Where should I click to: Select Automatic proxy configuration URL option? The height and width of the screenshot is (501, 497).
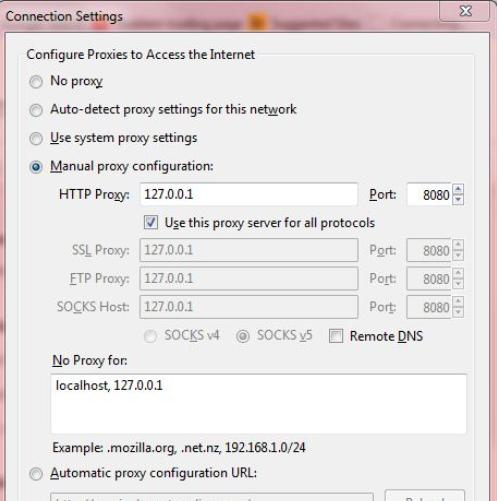tap(36, 474)
